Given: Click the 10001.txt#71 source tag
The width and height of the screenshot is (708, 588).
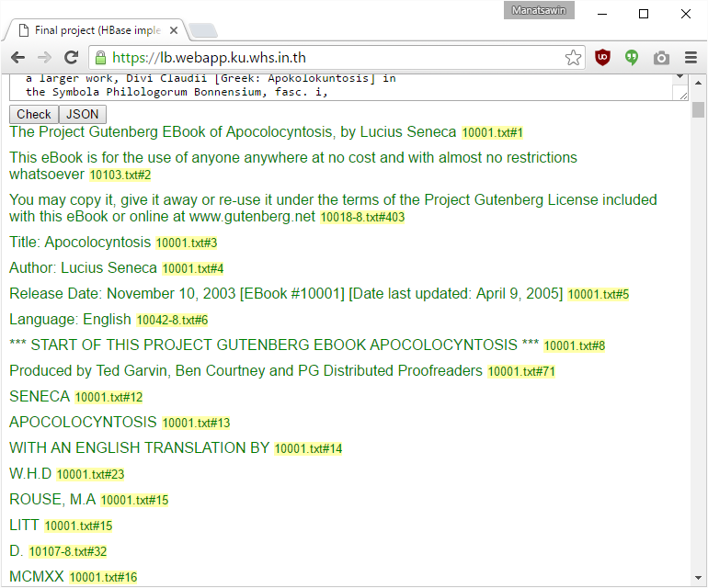Looking at the screenshot, I should coord(521,372).
